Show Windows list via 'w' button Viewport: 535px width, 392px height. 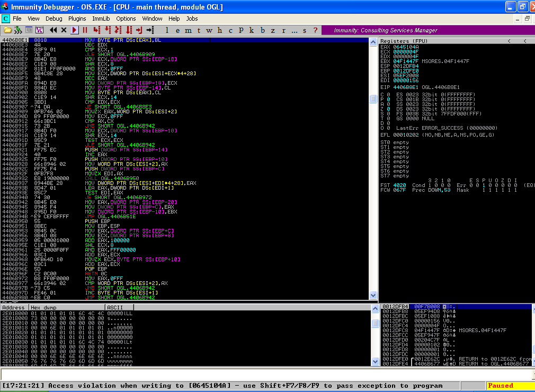coord(209,30)
